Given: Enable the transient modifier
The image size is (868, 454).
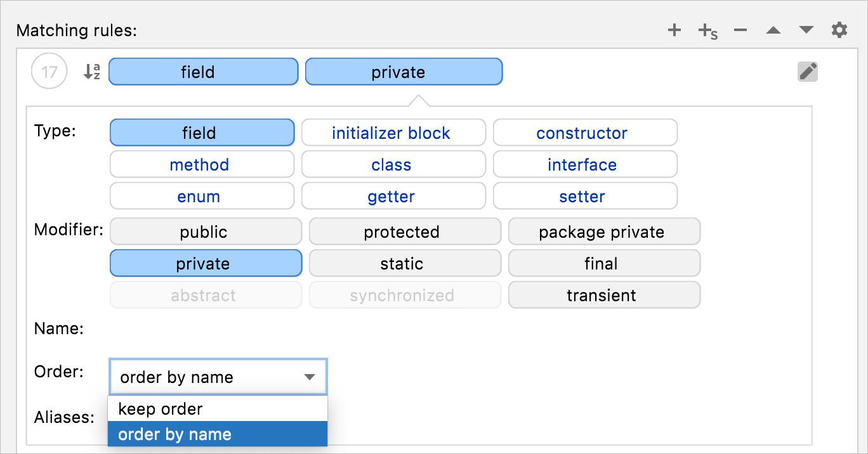Looking at the screenshot, I should 603,295.
